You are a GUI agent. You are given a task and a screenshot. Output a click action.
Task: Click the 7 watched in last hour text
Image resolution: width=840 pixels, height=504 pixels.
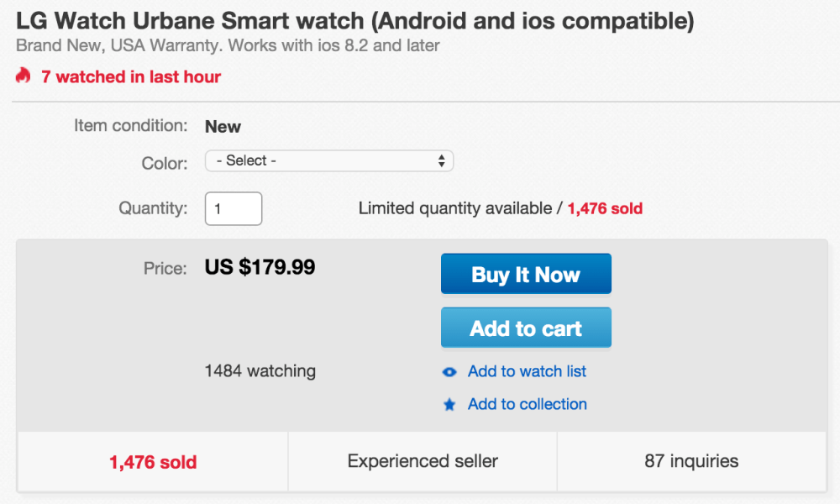click(131, 76)
